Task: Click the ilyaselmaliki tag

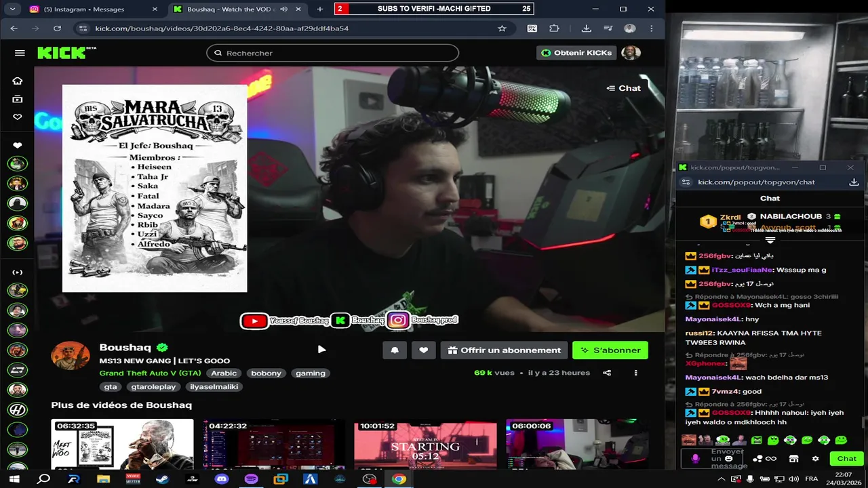Action: tap(214, 387)
